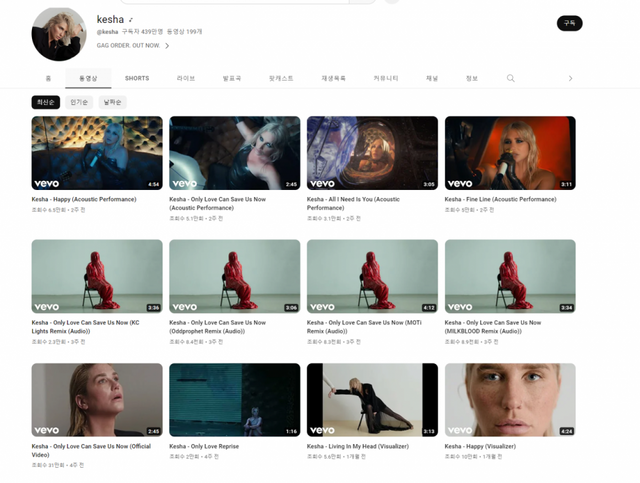Click the music note beside kesha name

click(x=131, y=19)
